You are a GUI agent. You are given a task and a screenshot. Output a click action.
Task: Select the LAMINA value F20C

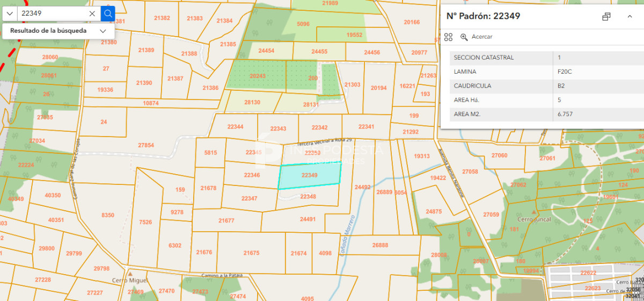pos(565,72)
